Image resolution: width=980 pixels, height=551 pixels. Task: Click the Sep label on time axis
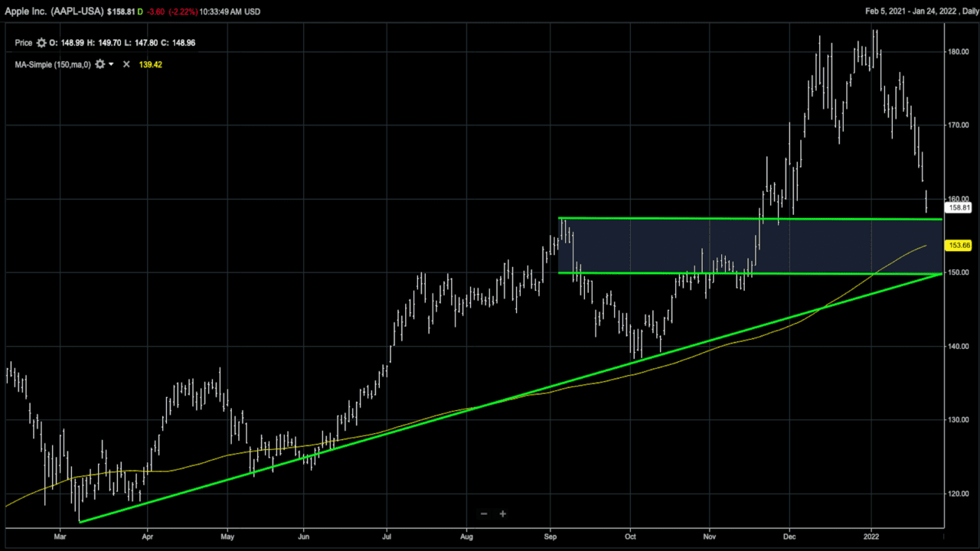coord(550,537)
